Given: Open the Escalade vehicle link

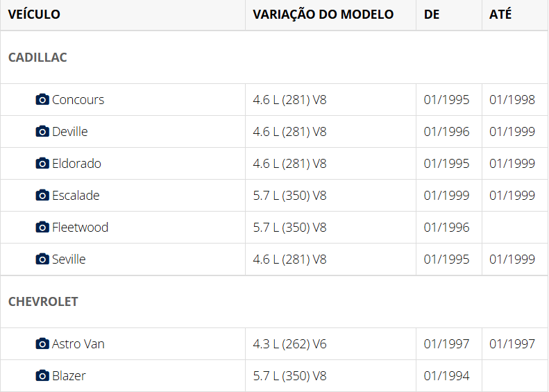Looking at the screenshot, I should [x=76, y=196].
